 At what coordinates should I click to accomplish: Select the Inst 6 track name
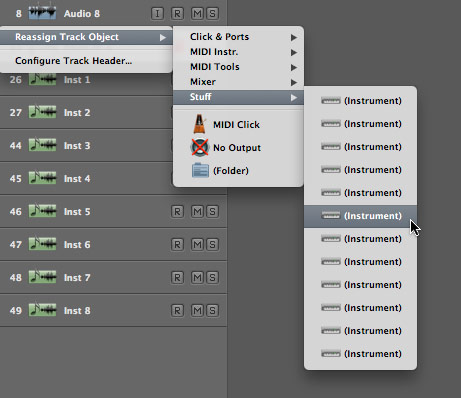coord(77,245)
